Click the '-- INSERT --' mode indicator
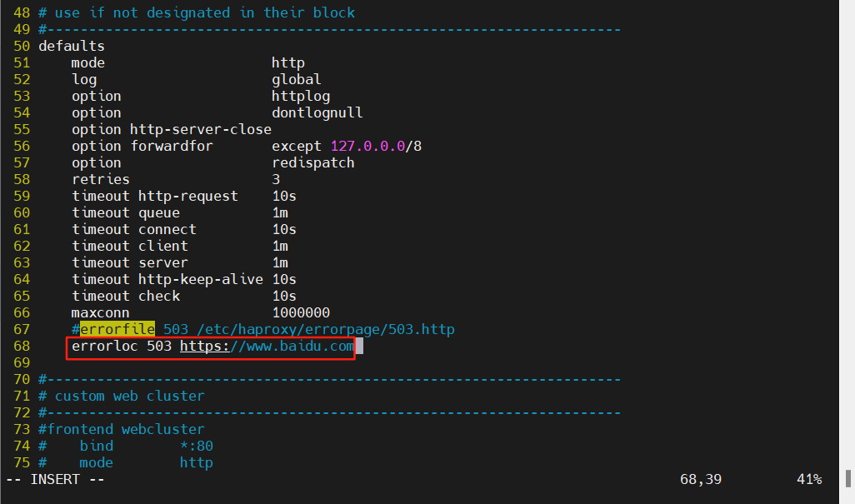 click(55, 480)
